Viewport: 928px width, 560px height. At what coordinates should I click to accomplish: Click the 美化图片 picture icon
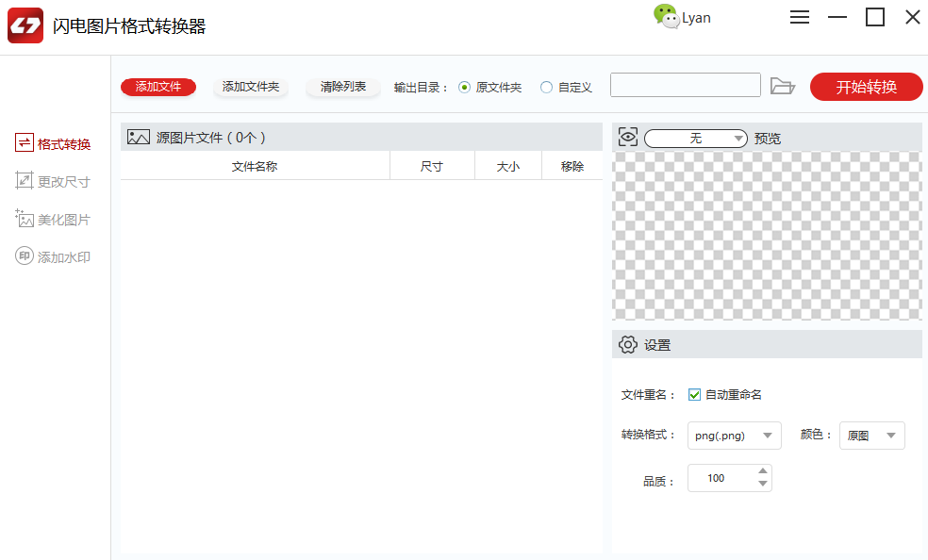pos(25,218)
